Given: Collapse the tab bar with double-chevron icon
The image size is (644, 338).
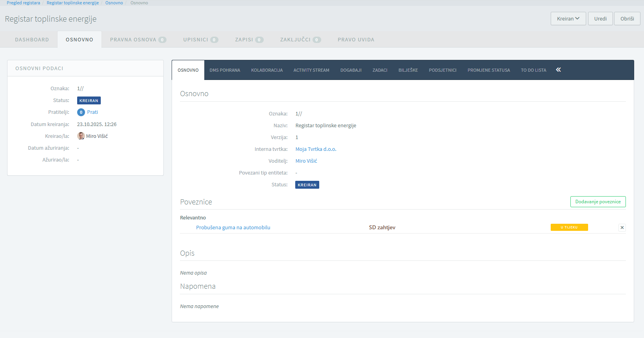Looking at the screenshot, I should coord(558,70).
